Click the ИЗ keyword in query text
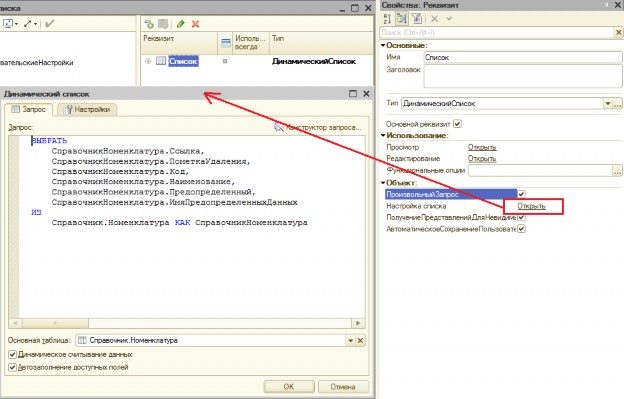The height and width of the screenshot is (399, 624). tap(36, 212)
